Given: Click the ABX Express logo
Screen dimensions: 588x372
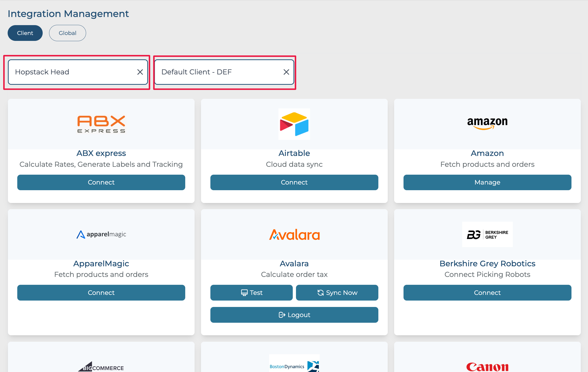Looking at the screenshot, I should [101, 124].
